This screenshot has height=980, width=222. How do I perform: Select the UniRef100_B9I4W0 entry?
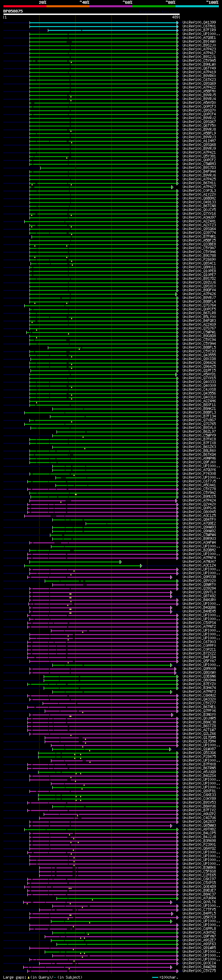(199, 41)
